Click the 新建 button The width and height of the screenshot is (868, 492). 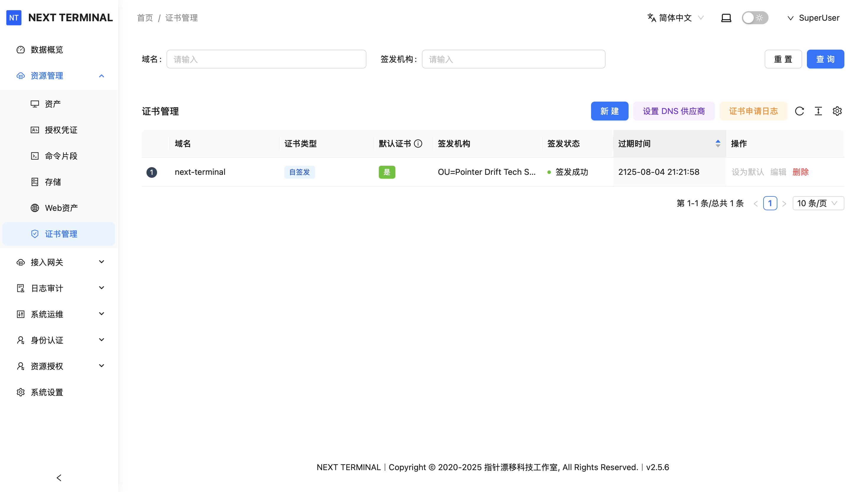[x=609, y=111]
